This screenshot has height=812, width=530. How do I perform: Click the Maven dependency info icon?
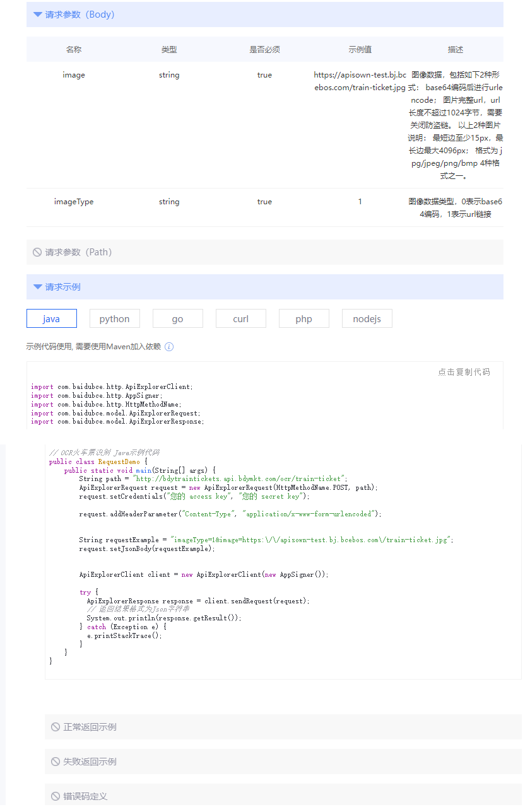tap(169, 347)
